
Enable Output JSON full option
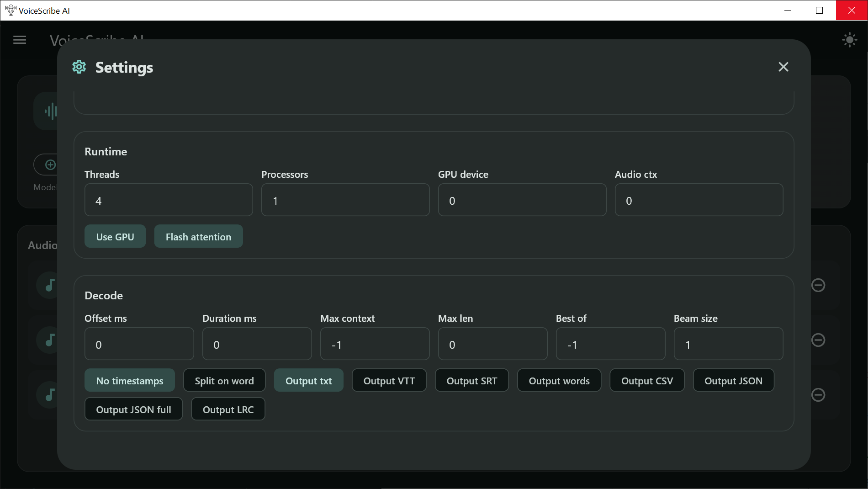point(133,409)
